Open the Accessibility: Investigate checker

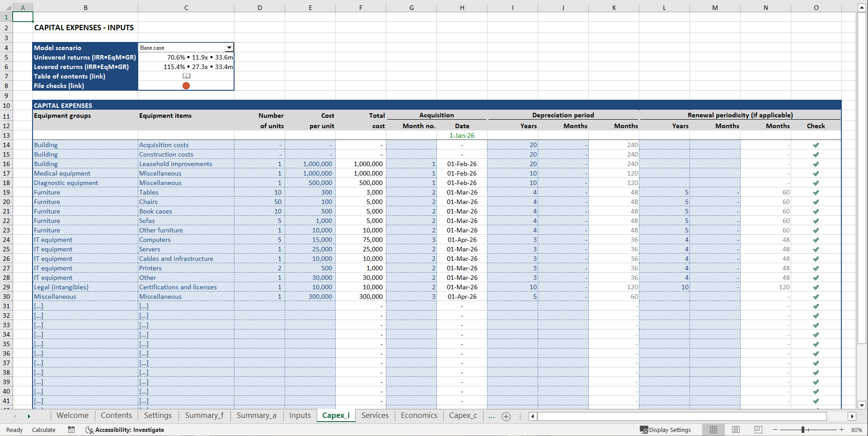(x=125, y=430)
